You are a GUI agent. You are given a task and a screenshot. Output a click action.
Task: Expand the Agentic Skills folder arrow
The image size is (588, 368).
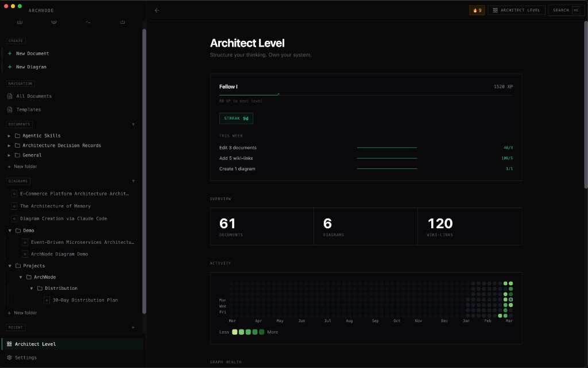coord(9,136)
